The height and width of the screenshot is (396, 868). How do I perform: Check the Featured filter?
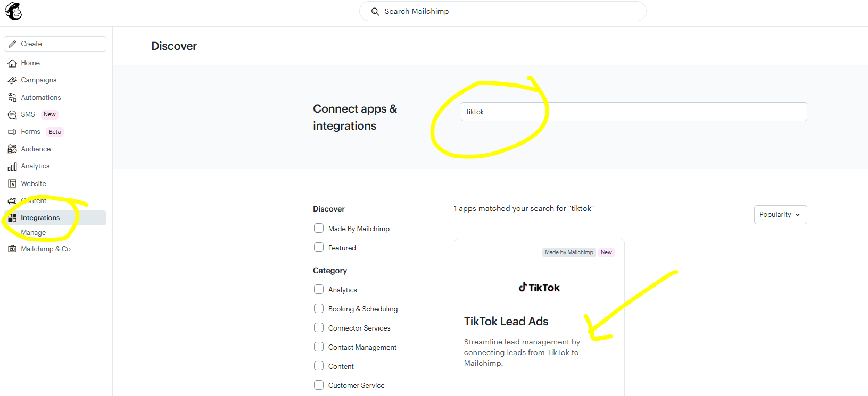(x=319, y=248)
